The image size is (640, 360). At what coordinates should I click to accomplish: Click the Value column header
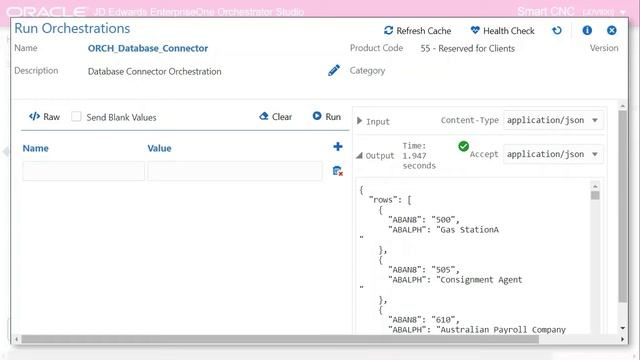click(159, 148)
